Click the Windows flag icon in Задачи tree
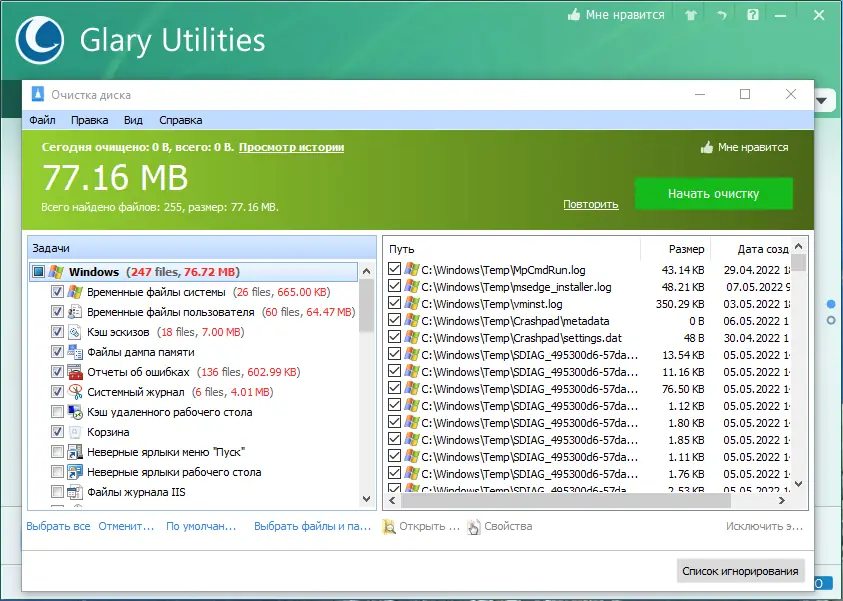This screenshot has width=843, height=601. tap(56, 272)
